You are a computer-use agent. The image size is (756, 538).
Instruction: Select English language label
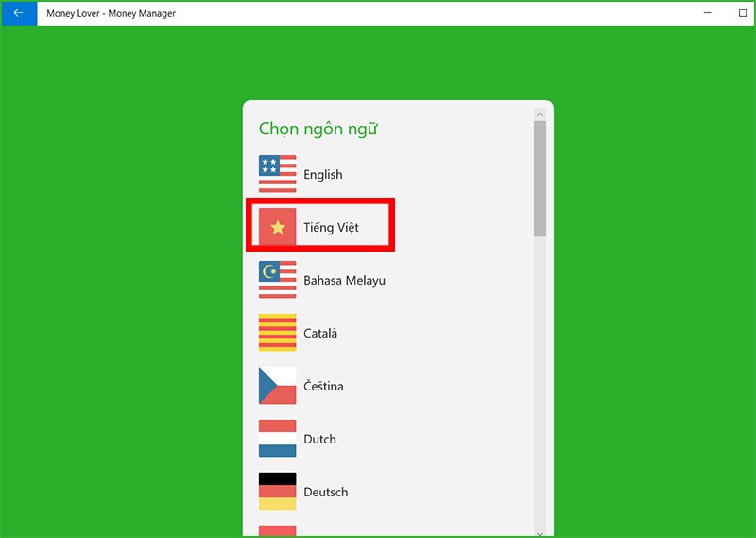323,174
